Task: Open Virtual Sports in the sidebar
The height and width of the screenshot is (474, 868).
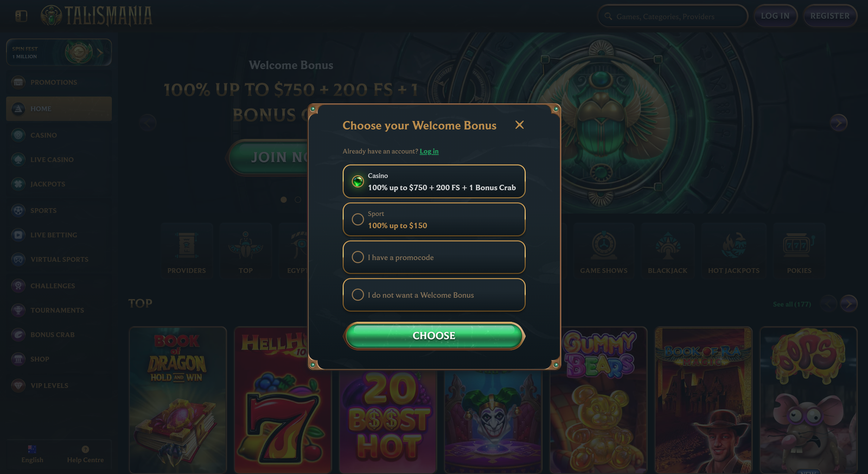Action: click(59, 260)
